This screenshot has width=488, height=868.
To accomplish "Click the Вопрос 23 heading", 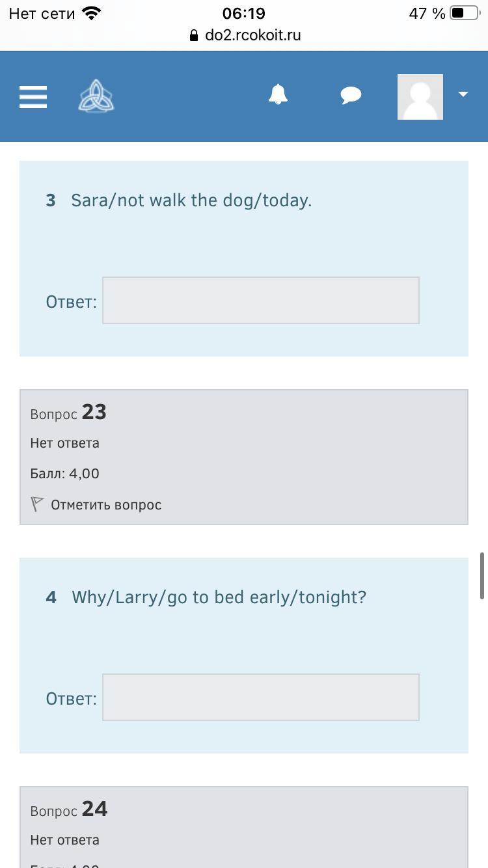I will click(68, 413).
